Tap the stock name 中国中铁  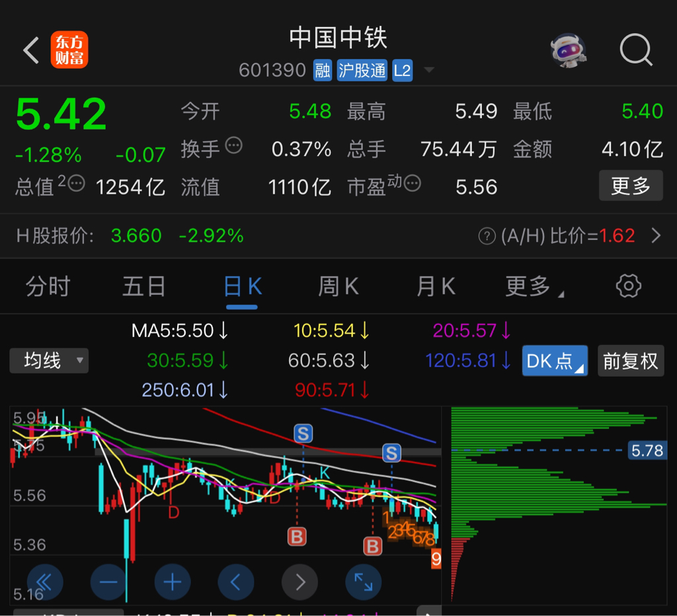pyautogui.click(x=338, y=38)
